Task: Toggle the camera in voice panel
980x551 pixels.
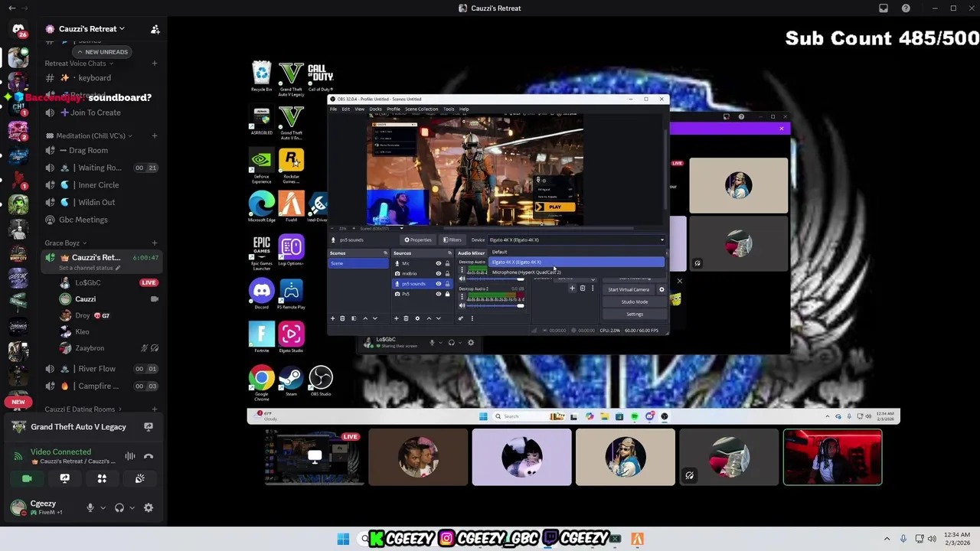Action: point(27,479)
